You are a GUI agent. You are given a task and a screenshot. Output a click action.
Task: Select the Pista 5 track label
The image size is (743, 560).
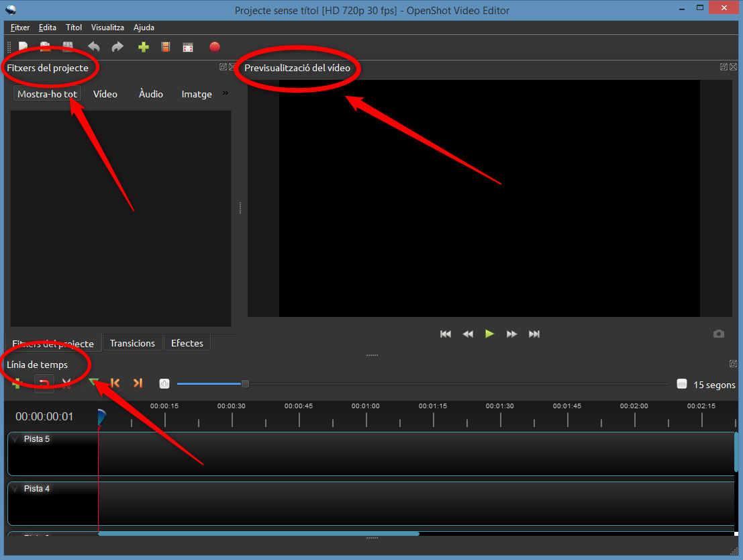36,439
